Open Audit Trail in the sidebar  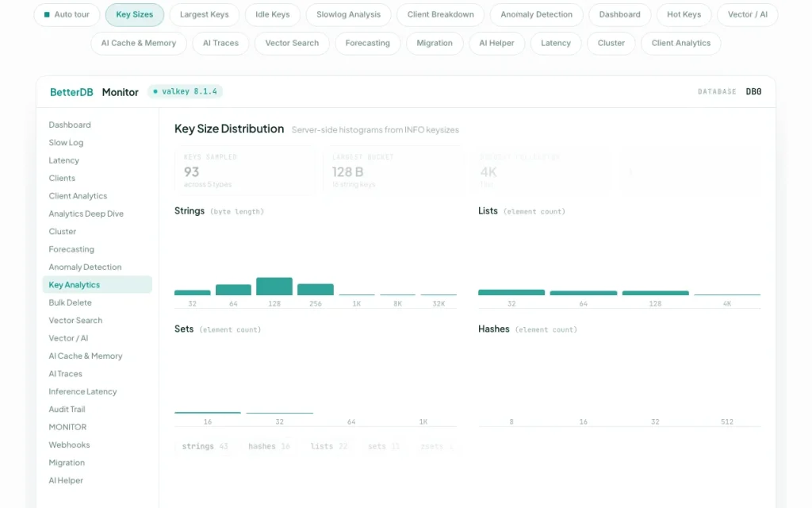98,410
